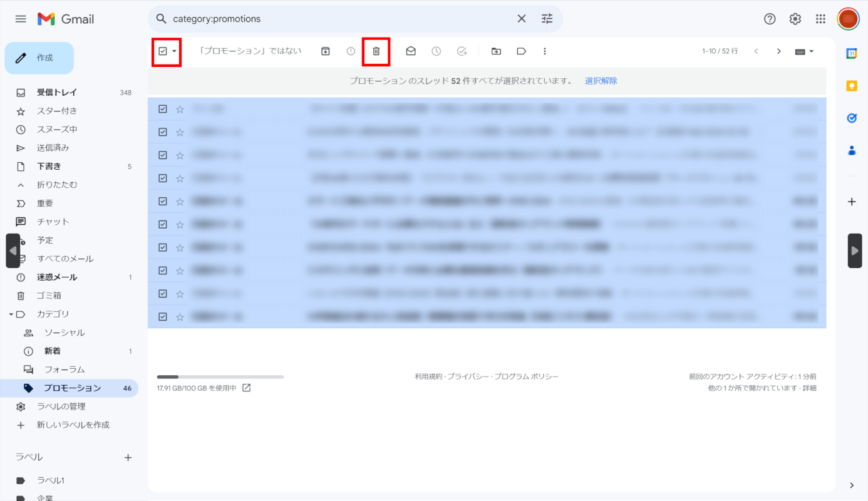
Task: Star the last email row
Action: point(180,317)
